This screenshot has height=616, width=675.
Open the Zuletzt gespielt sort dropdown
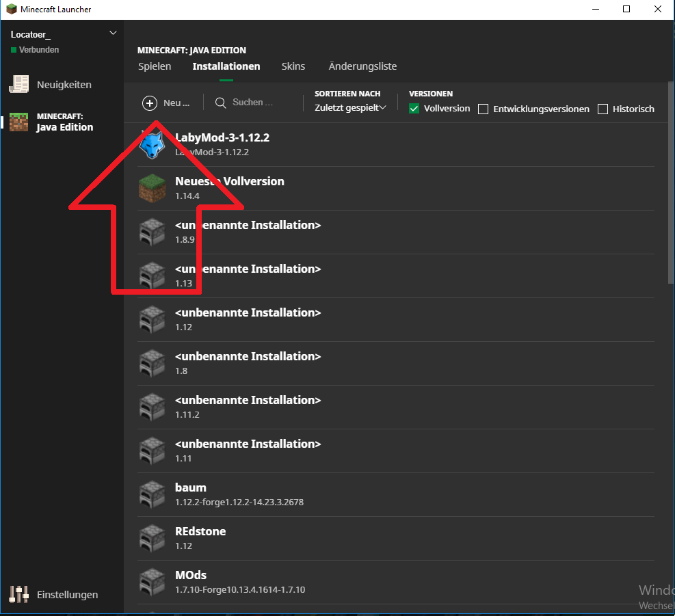tap(350, 107)
